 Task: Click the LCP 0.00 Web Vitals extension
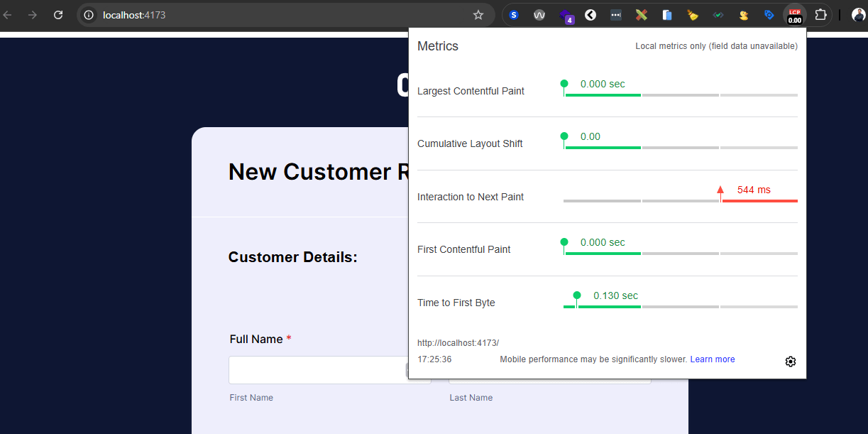pyautogui.click(x=795, y=16)
